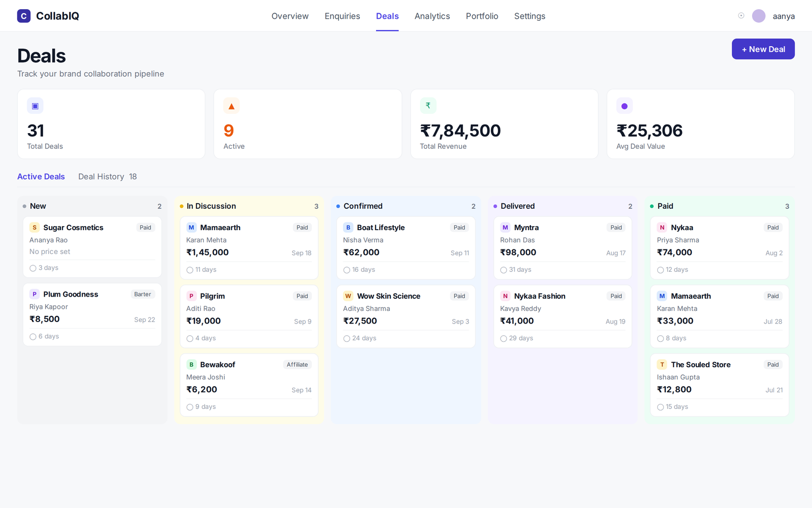This screenshot has height=508, width=812.
Task: Click the Pilgrim P badge
Action: tap(191, 296)
